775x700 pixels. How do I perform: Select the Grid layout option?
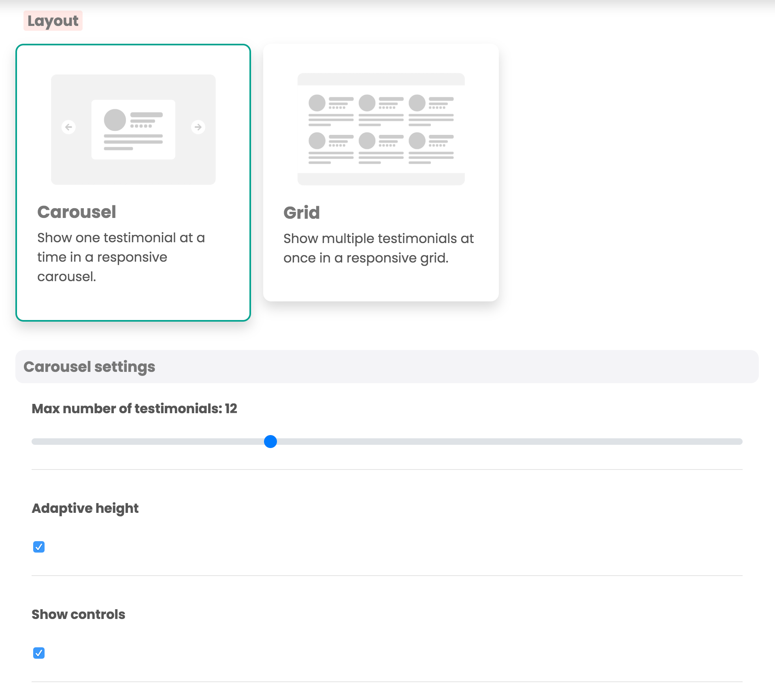click(381, 172)
